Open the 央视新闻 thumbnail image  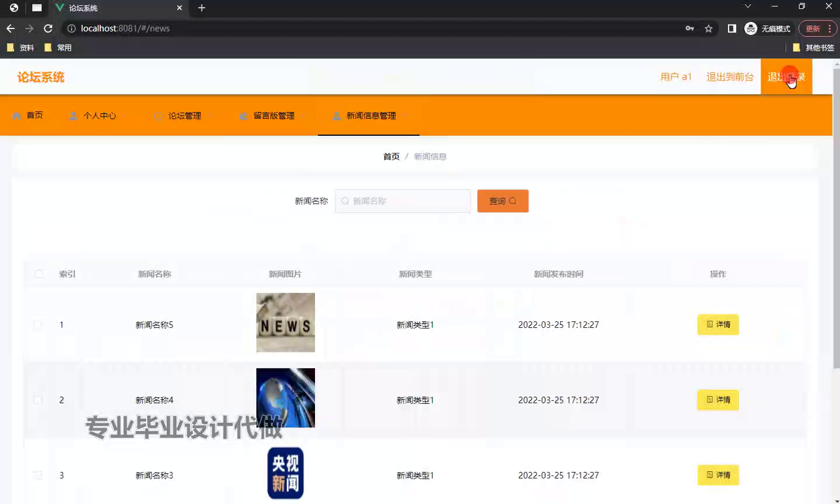pyautogui.click(x=286, y=473)
